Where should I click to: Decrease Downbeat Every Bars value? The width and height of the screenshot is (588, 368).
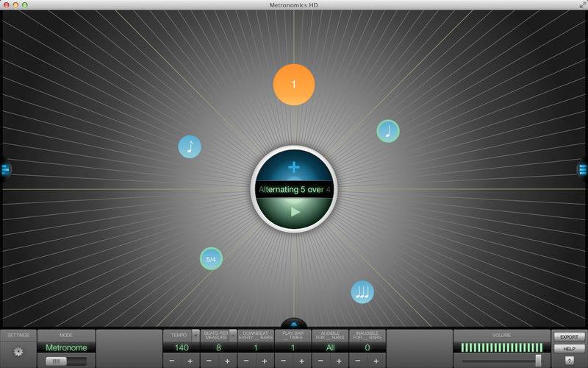(x=246, y=361)
